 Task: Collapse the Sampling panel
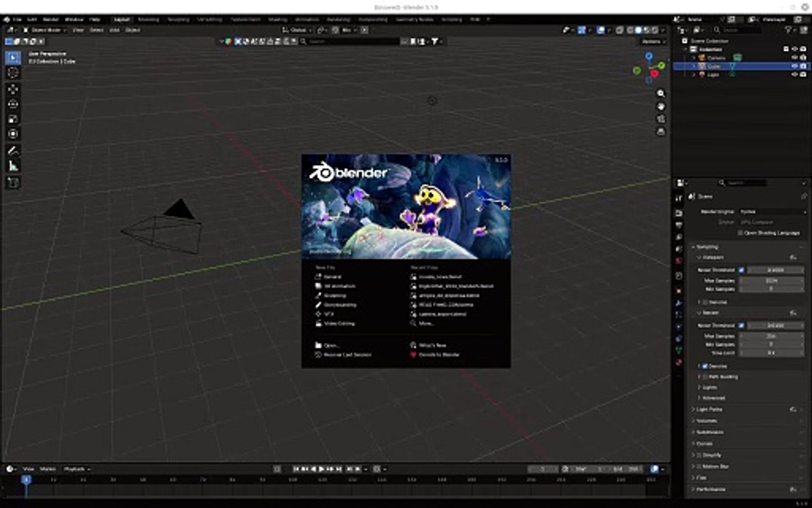708,247
